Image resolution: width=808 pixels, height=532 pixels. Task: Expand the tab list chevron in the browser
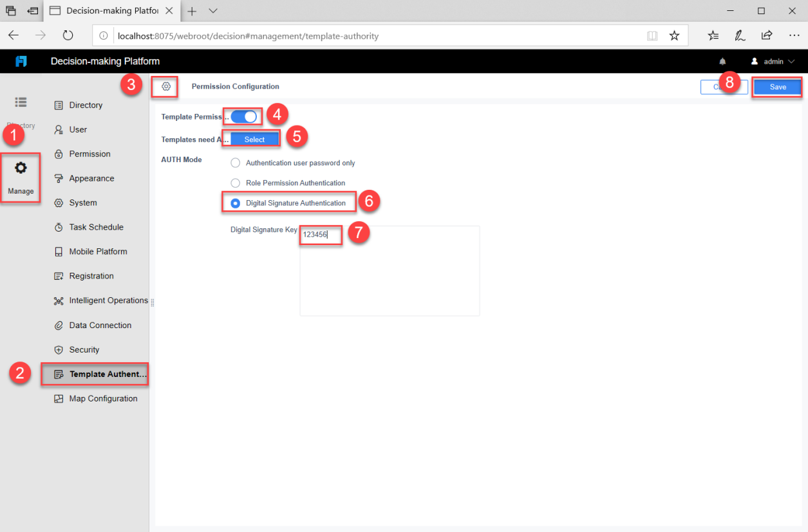pos(212,10)
